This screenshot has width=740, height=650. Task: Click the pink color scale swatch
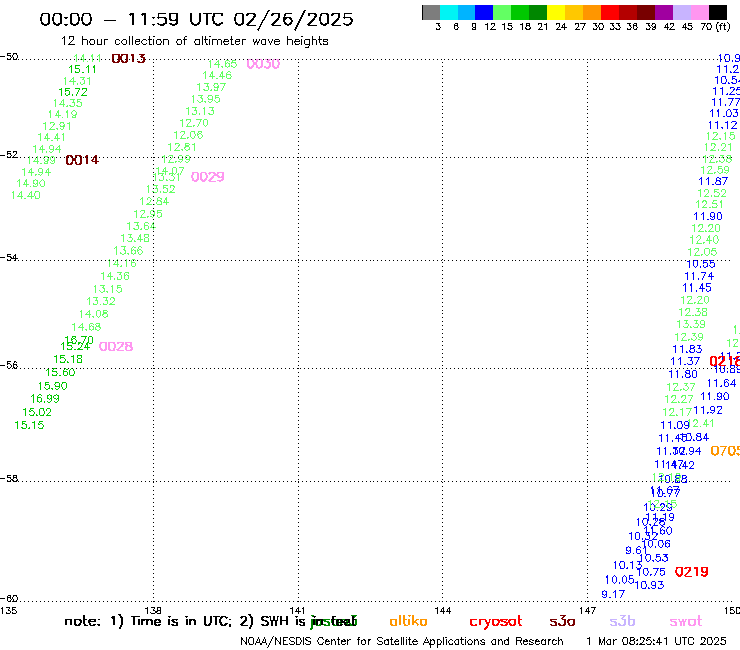(x=699, y=12)
